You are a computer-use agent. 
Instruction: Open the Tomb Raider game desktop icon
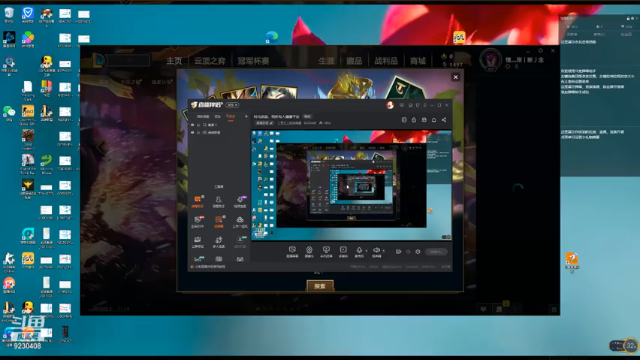click(28, 164)
